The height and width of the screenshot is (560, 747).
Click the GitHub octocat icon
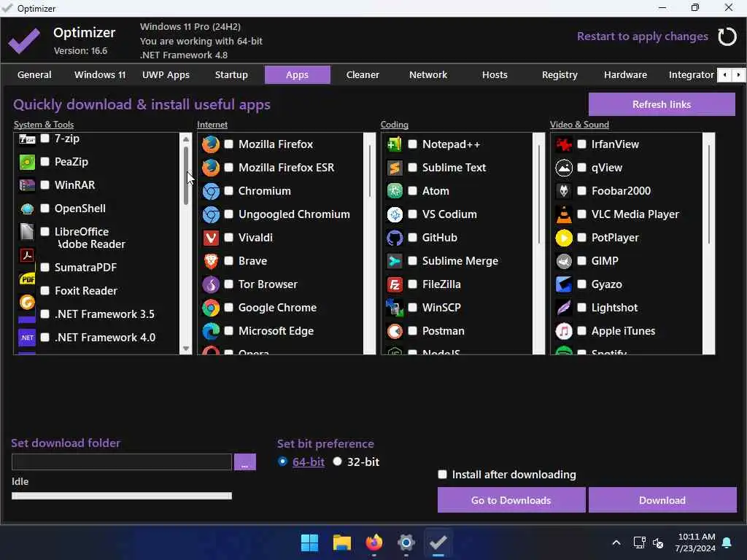[x=395, y=238]
